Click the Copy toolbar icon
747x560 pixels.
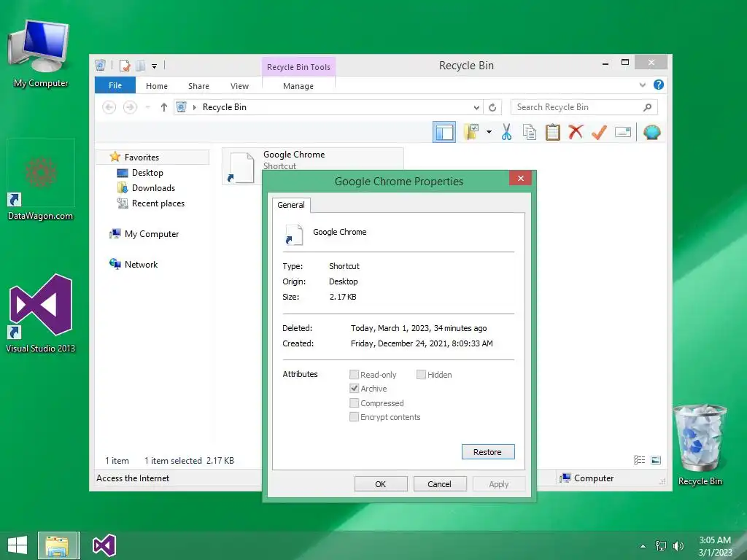click(x=530, y=132)
